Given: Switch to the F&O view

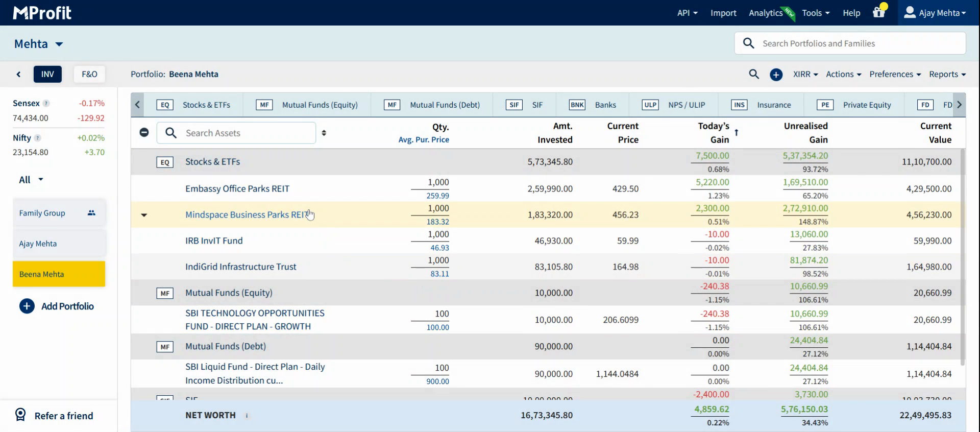Looking at the screenshot, I should (89, 74).
